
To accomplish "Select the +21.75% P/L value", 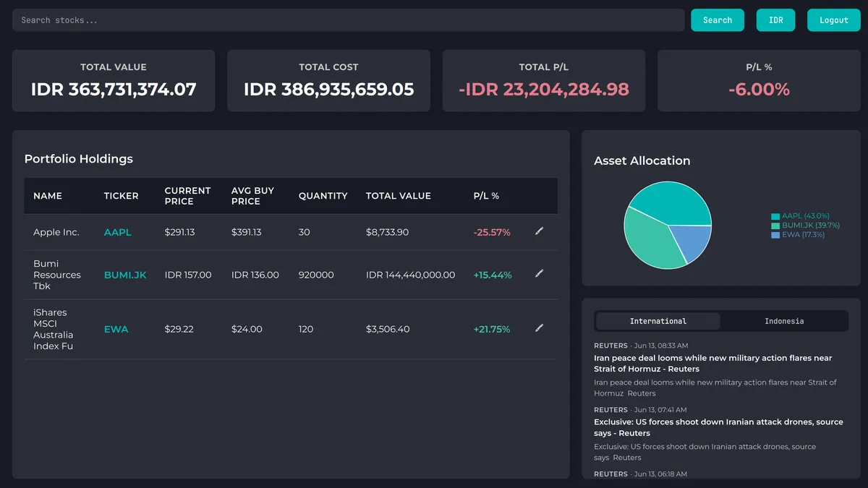I will [x=492, y=329].
